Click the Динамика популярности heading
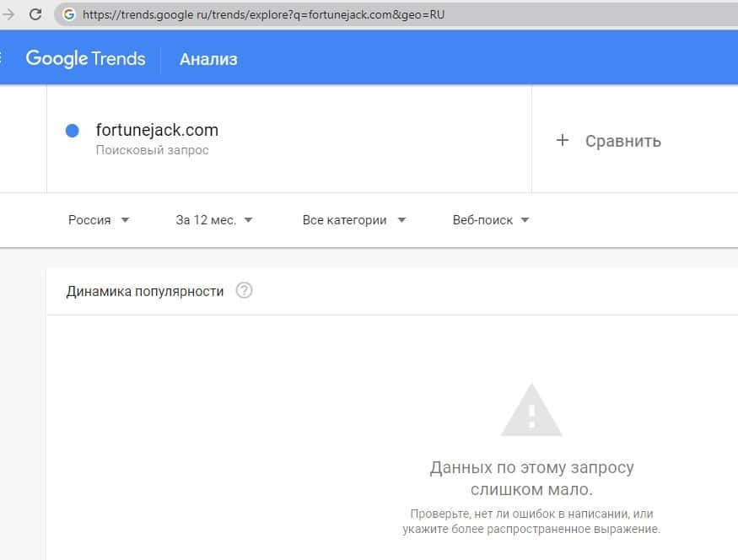Image resolution: width=738 pixels, height=560 pixels. (145, 291)
